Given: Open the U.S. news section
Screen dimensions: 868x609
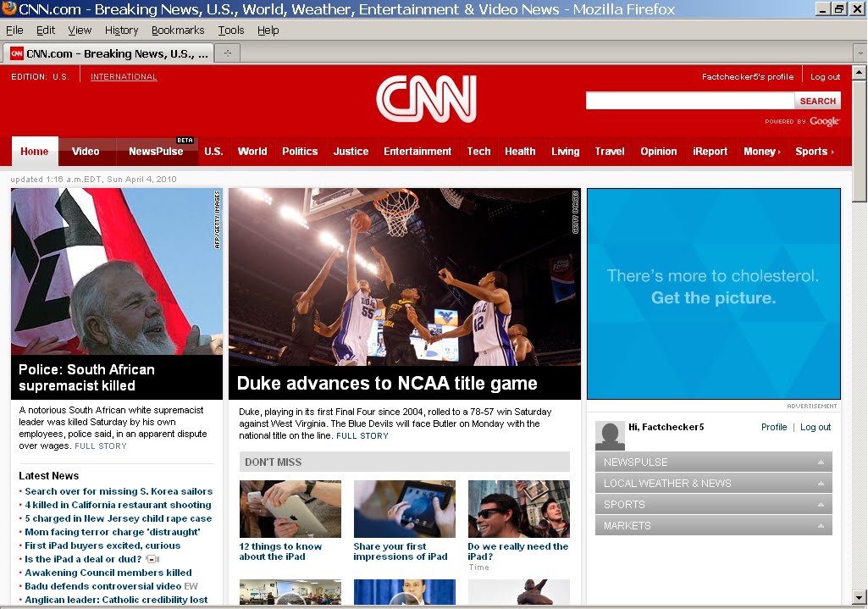Looking at the screenshot, I should click(x=213, y=151).
